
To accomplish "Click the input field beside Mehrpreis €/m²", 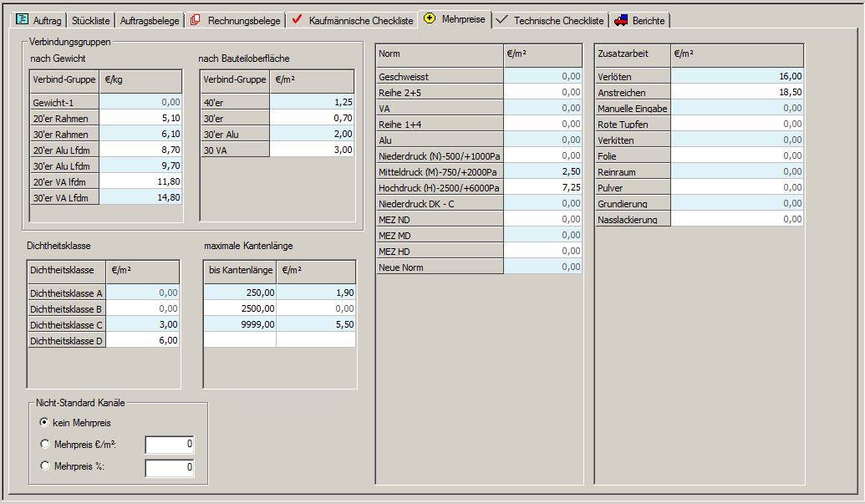I will click(169, 445).
